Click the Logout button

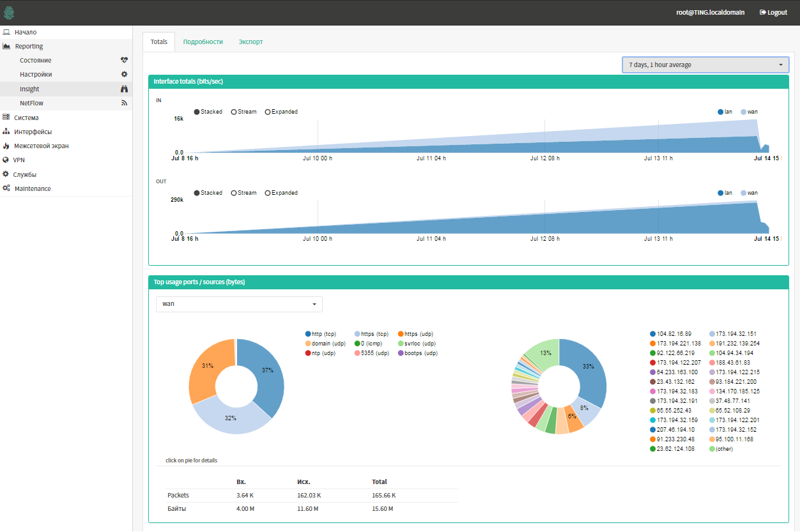point(773,11)
